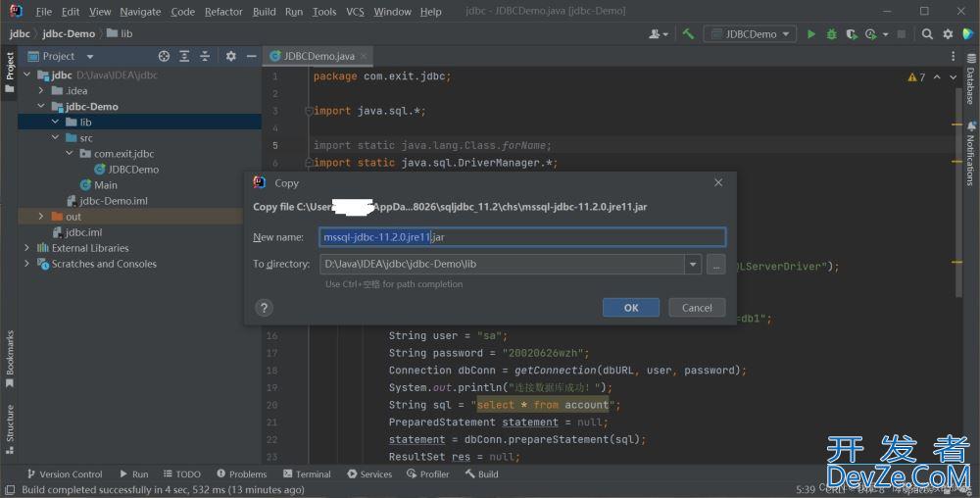The image size is (980, 498).
Task: Open the Problems tool window
Action: point(241,474)
